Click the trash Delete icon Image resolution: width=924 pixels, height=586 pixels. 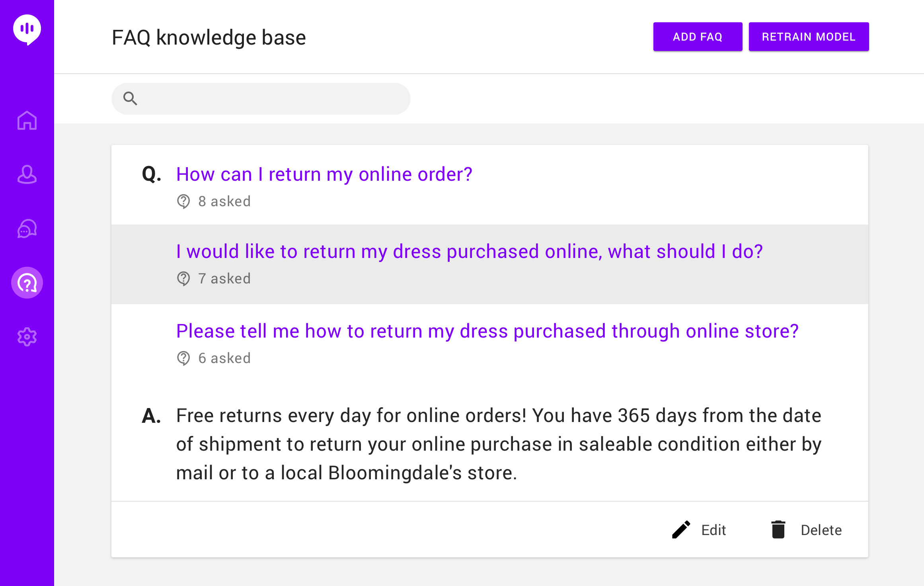click(778, 530)
